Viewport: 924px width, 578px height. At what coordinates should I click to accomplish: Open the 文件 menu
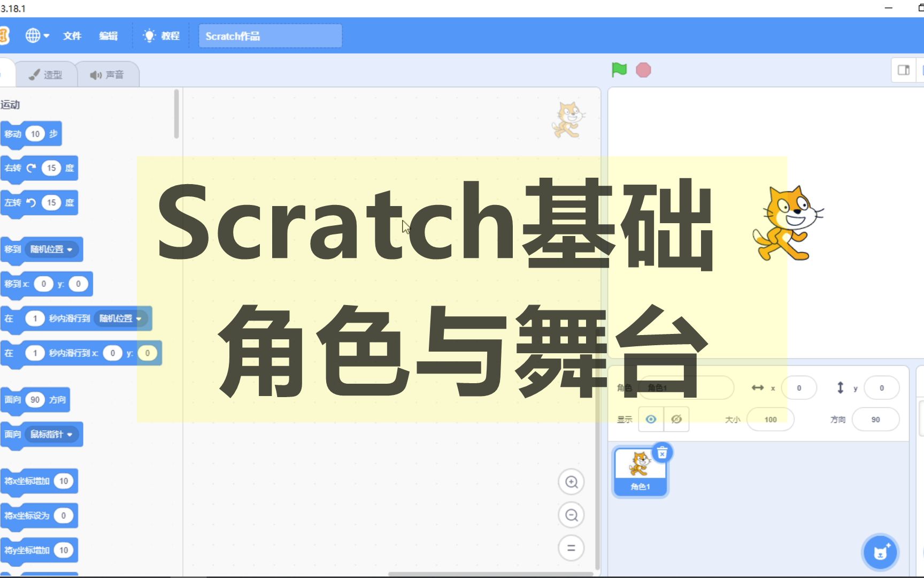click(x=72, y=36)
